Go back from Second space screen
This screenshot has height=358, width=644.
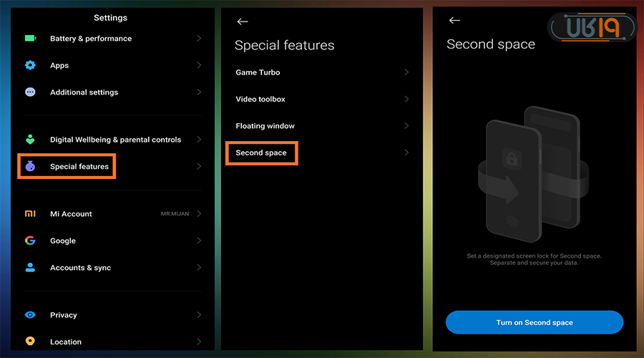(x=454, y=21)
